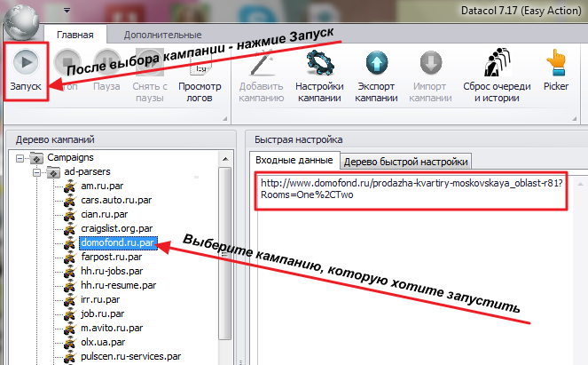
Task: Click the m.avito.ru.par robot icon
Action: click(x=70, y=329)
